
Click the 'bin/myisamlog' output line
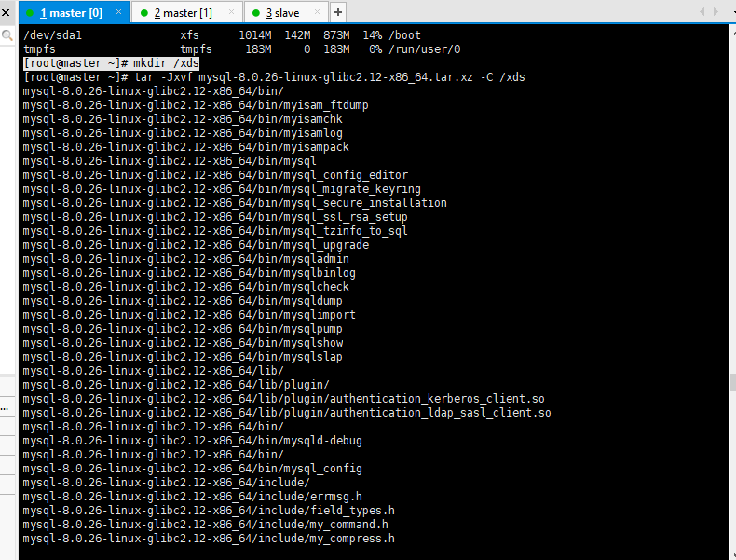click(x=183, y=133)
